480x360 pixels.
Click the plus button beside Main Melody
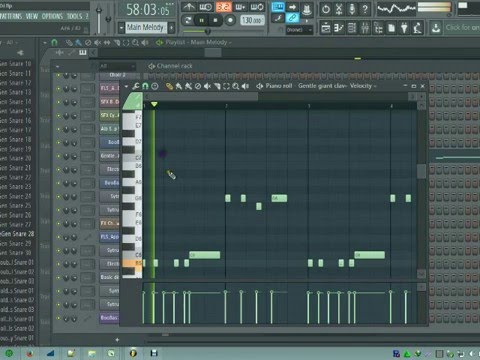(x=171, y=28)
